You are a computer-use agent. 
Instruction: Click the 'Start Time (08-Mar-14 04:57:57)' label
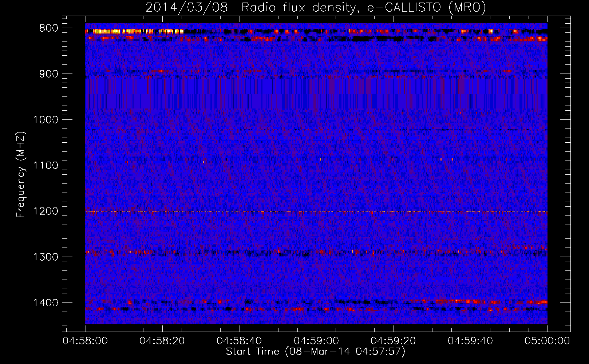[x=316, y=352]
